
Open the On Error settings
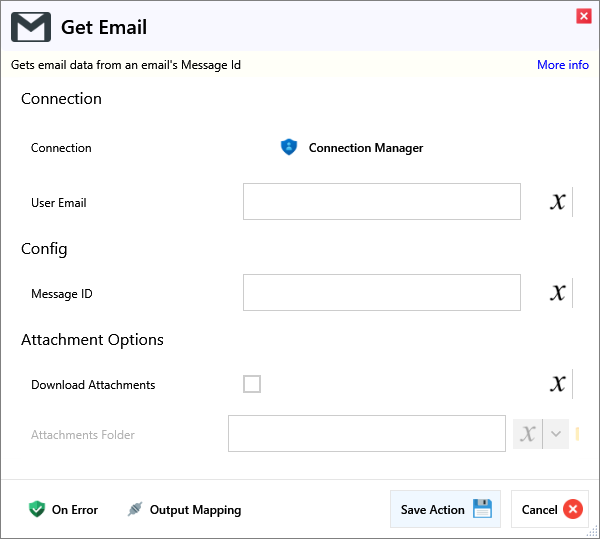[x=63, y=510]
